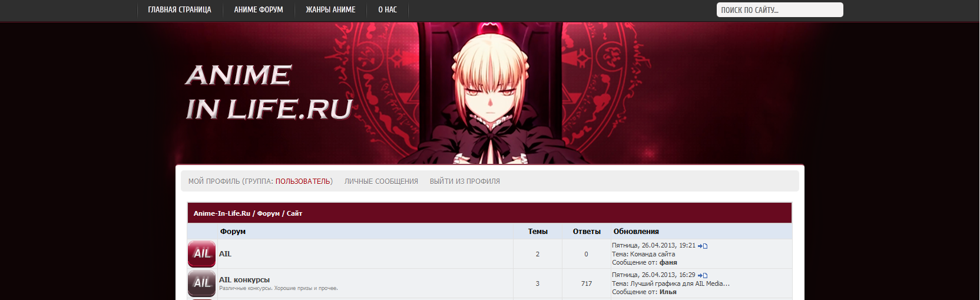View profile of user Илья
The image size is (980, 300).
pos(668,292)
